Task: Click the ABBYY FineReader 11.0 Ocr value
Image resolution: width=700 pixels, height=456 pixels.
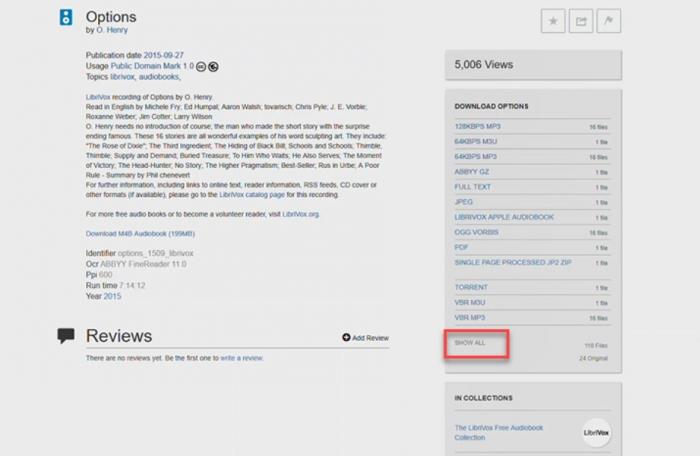Action: (143, 264)
